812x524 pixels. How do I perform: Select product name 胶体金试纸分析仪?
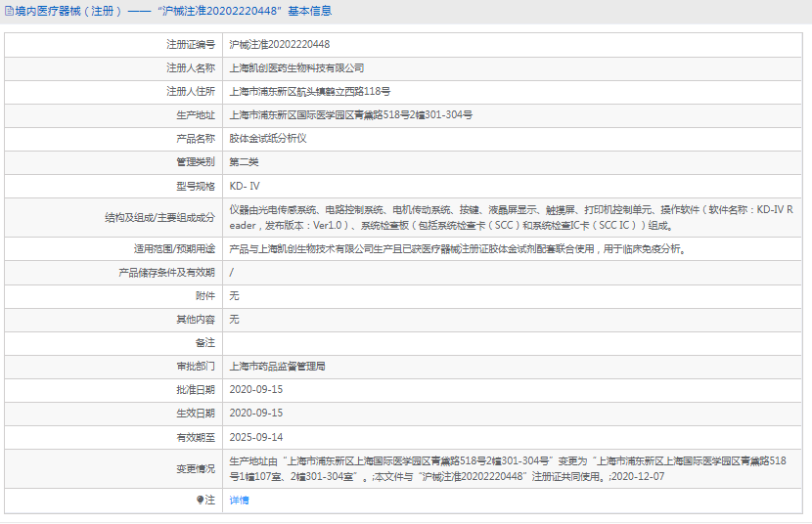point(268,139)
